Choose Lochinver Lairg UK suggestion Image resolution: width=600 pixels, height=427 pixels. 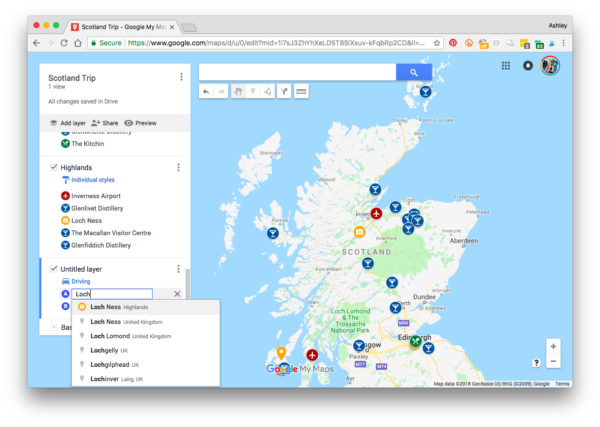point(146,379)
